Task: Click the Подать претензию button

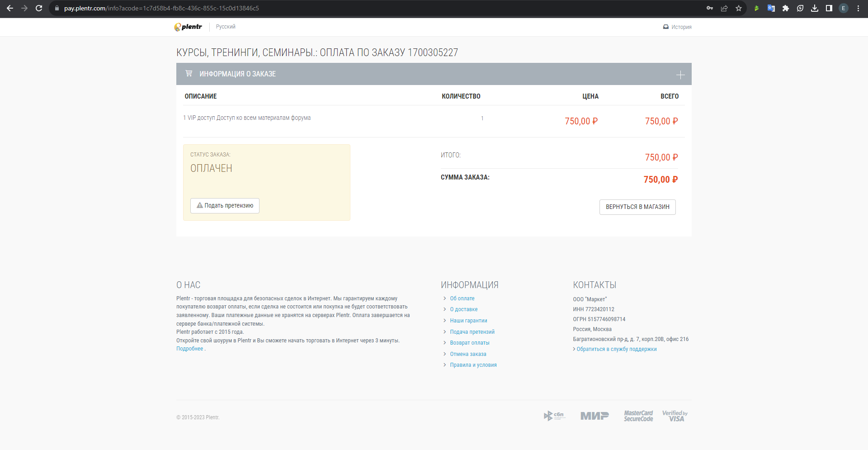Action: click(x=225, y=205)
